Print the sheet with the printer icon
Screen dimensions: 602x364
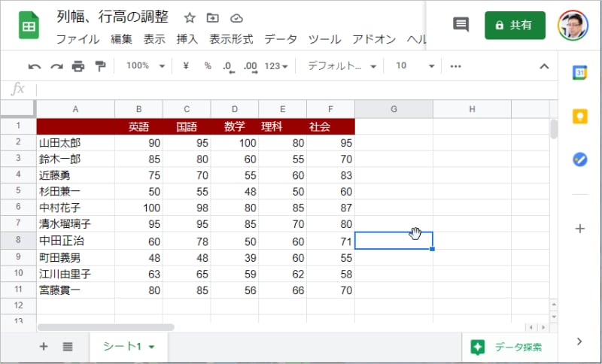[78, 66]
